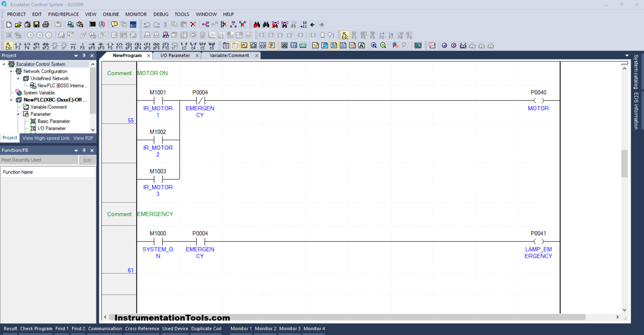
Task: Open the MONITOR menu
Action: (x=136, y=14)
